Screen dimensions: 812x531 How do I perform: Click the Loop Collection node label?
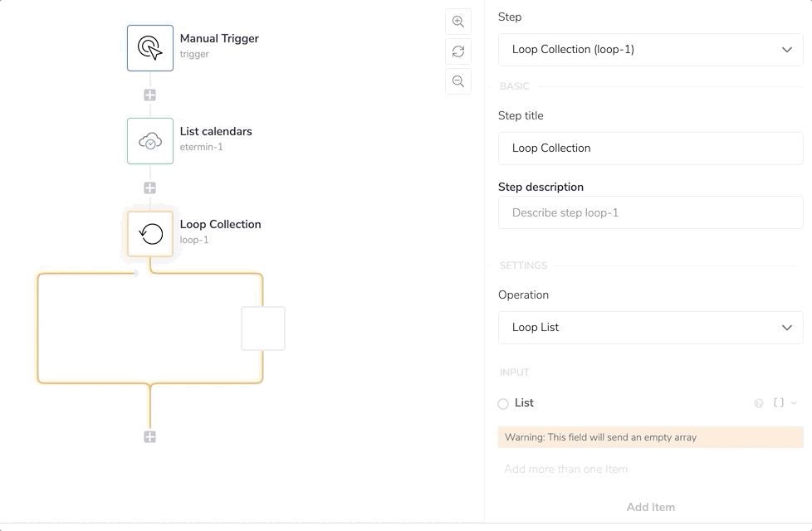pos(220,225)
